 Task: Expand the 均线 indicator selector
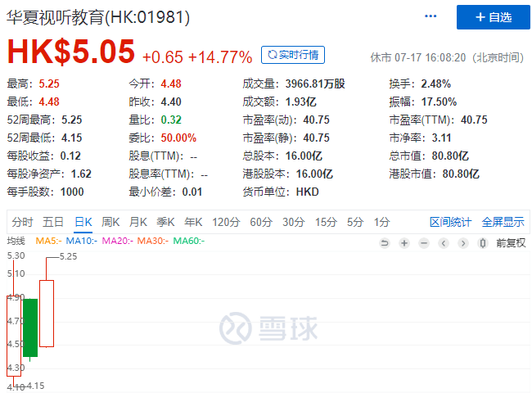click(16, 241)
